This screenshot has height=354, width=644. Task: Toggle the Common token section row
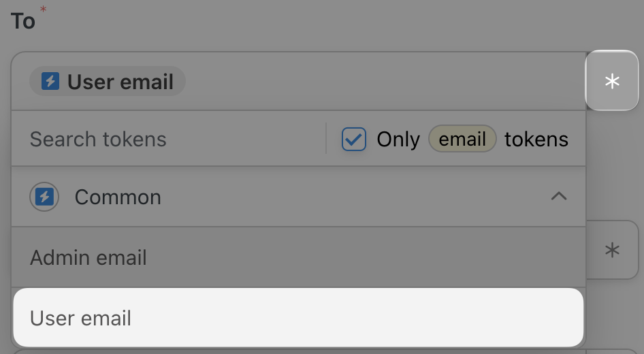[299, 197]
